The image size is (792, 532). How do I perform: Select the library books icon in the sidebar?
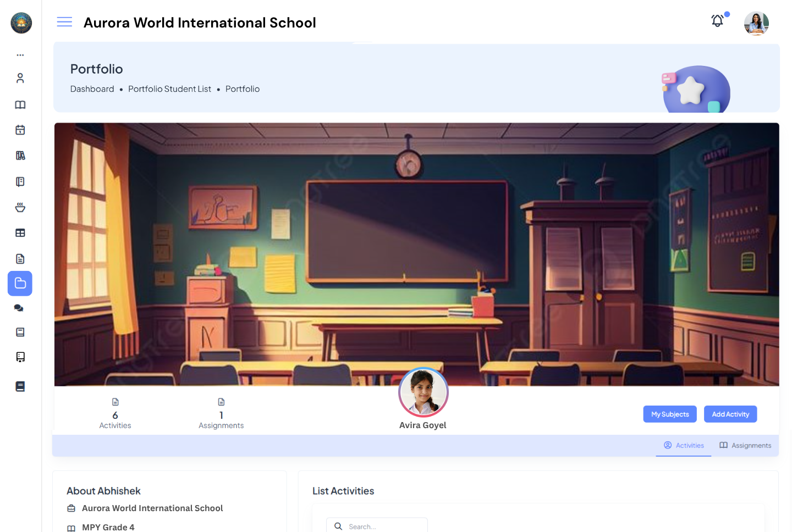pos(20,156)
